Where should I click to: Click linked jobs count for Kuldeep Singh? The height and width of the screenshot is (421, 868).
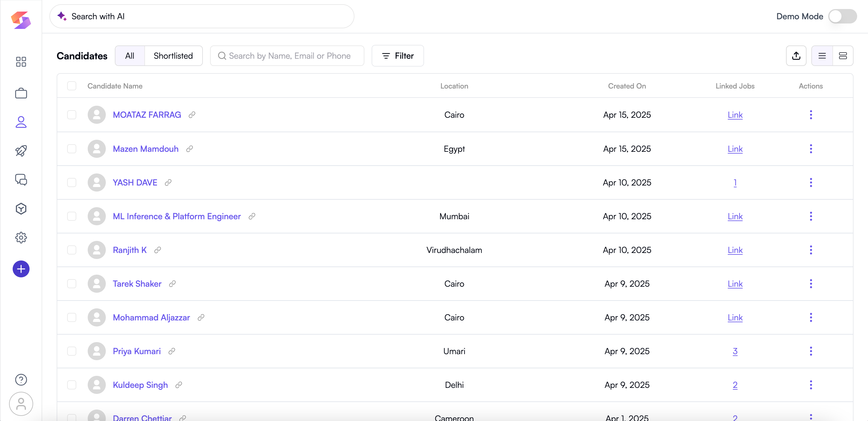(x=735, y=385)
